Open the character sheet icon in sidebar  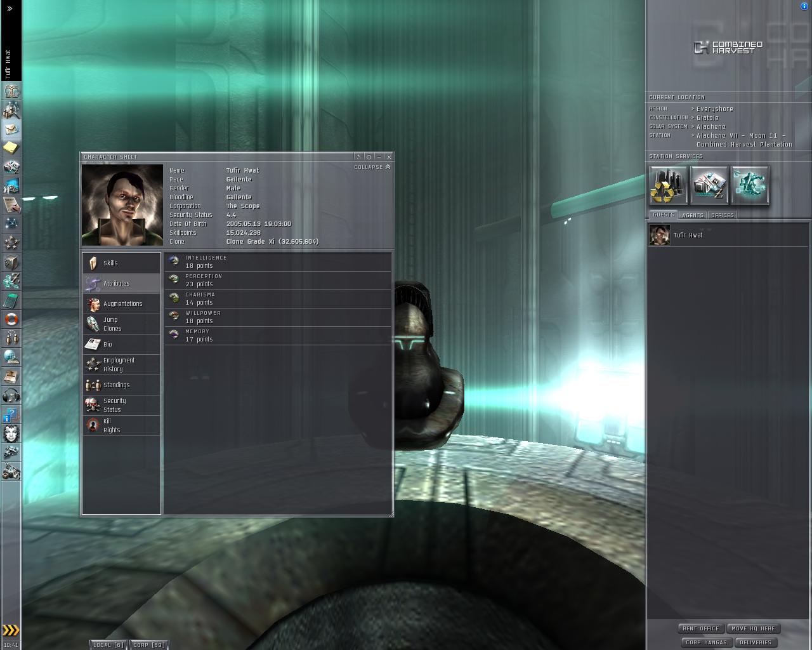pos(11,91)
